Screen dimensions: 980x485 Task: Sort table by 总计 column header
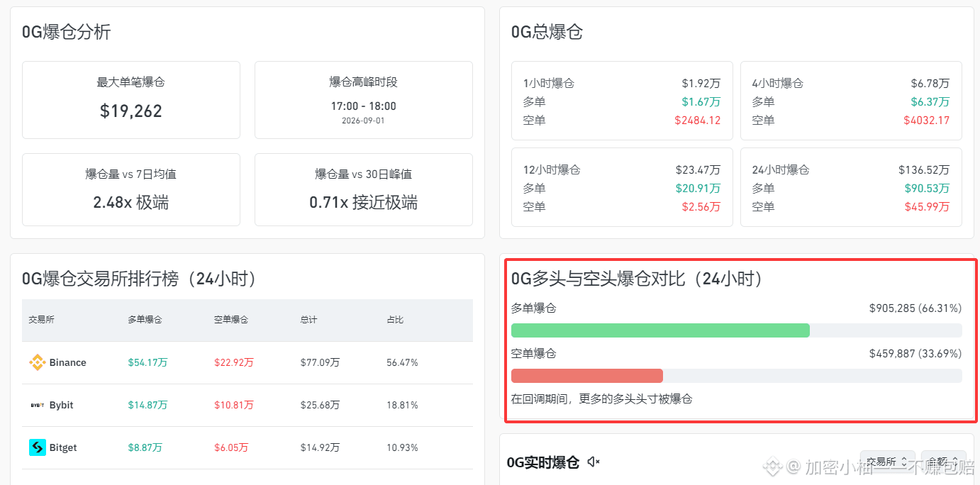pos(308,320)
